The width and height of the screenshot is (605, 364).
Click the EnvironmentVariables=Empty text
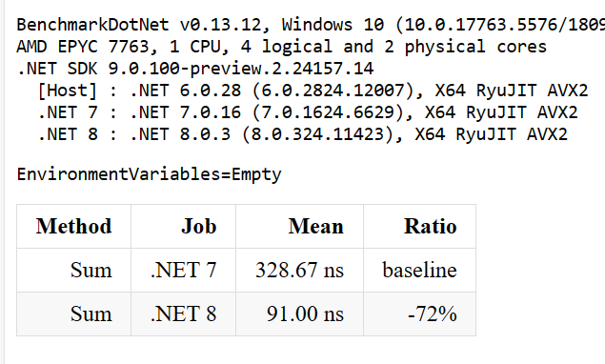point(149,174)
